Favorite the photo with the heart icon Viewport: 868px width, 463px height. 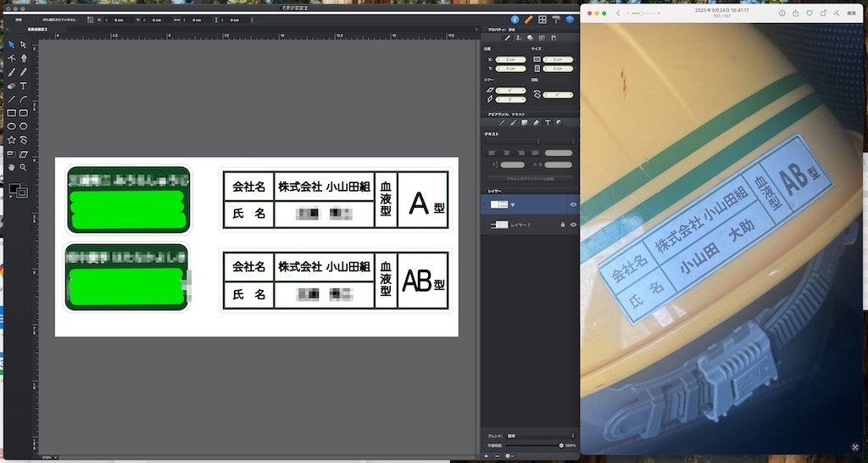(x=810, y=14)
